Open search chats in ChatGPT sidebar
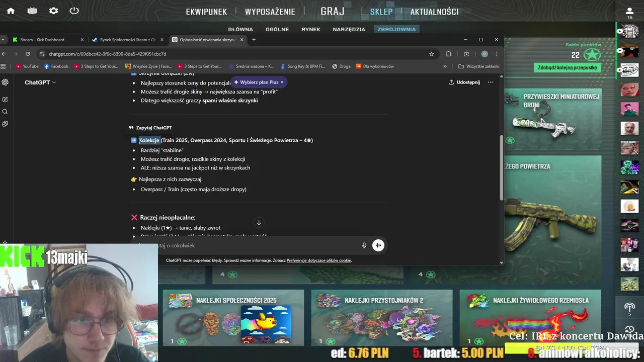 [5, 112]
